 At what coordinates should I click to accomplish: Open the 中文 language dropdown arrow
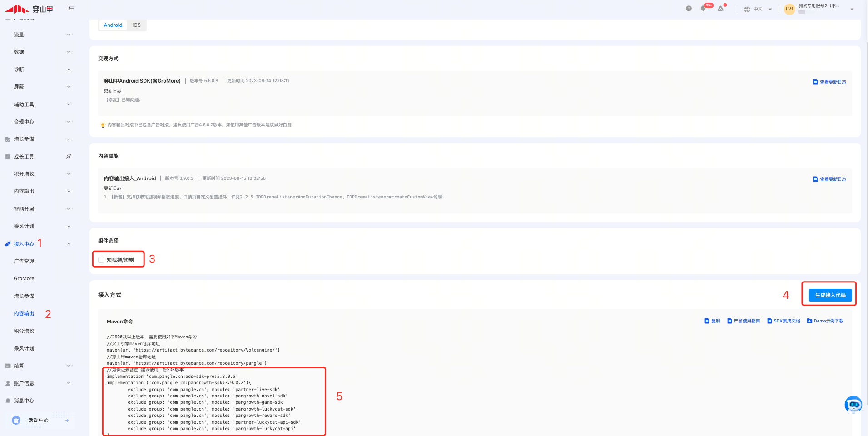click(770, 9)
